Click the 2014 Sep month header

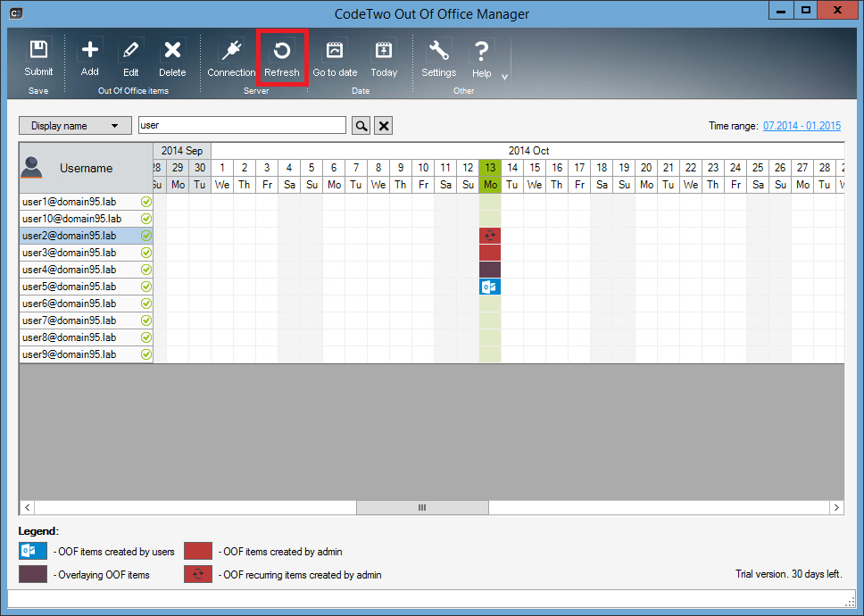pos(182,151)
